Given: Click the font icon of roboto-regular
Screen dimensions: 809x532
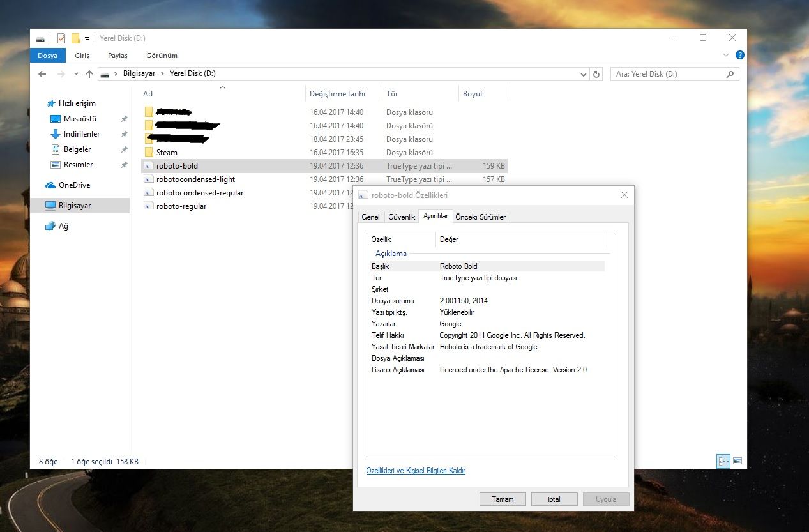Looking at the screenshot, I should [149, 206].
